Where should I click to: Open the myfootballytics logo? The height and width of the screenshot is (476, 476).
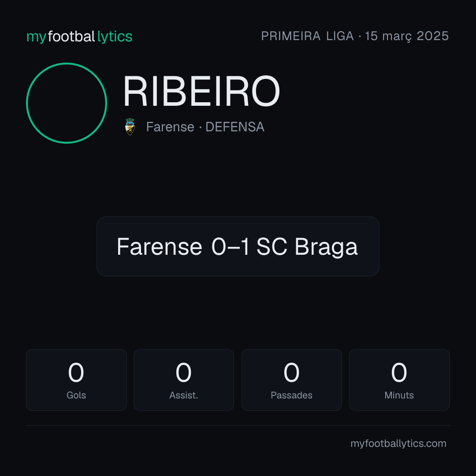(x=79, y=37)
